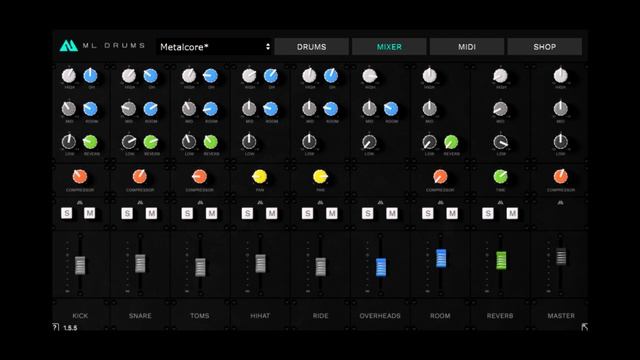Click the Room channel COMPRESSOR knob
The image size is (640, 360).
440,176
